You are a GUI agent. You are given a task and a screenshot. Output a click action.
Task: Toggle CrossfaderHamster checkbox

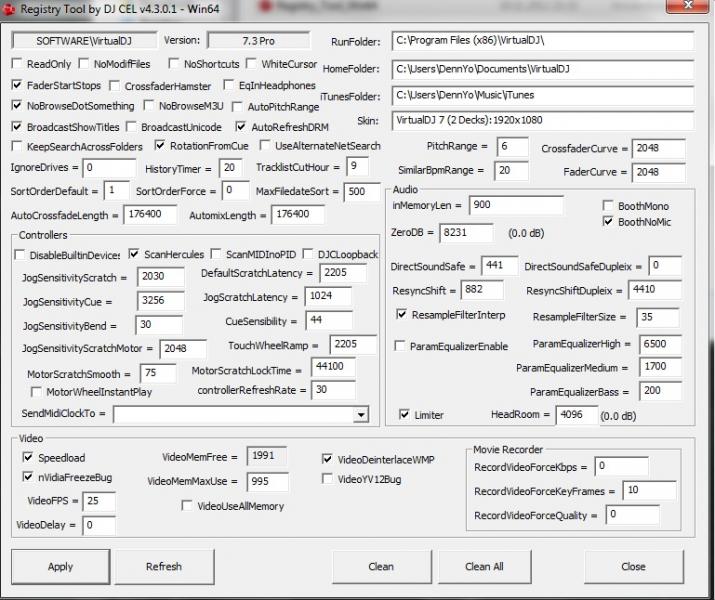click(115, 86)
